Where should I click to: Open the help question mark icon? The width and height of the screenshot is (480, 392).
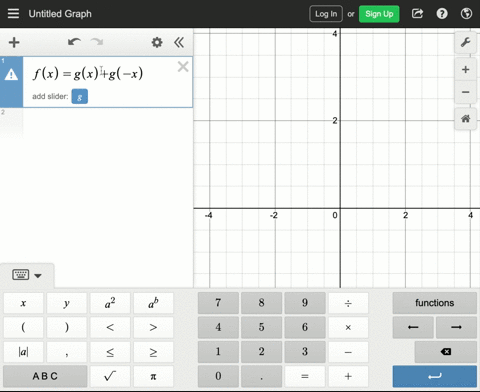click(442, 14)
